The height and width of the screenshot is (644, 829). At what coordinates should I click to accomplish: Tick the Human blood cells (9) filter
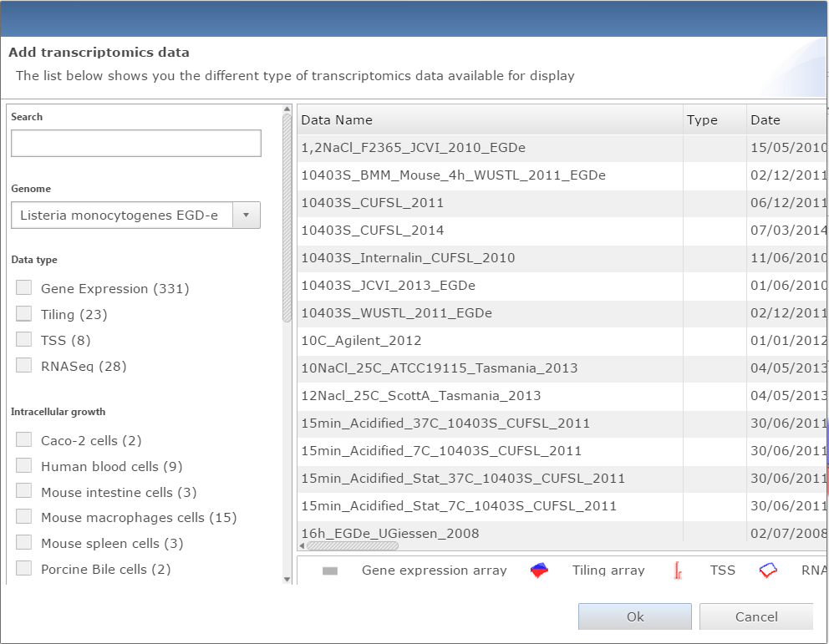[24, 466]
